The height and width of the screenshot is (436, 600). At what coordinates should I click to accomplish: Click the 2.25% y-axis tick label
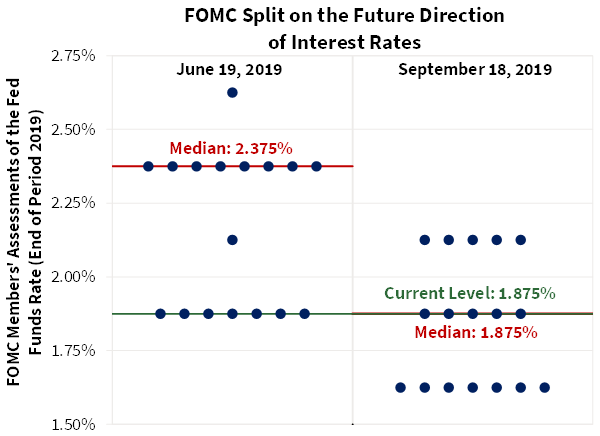[x=72, y=203]
